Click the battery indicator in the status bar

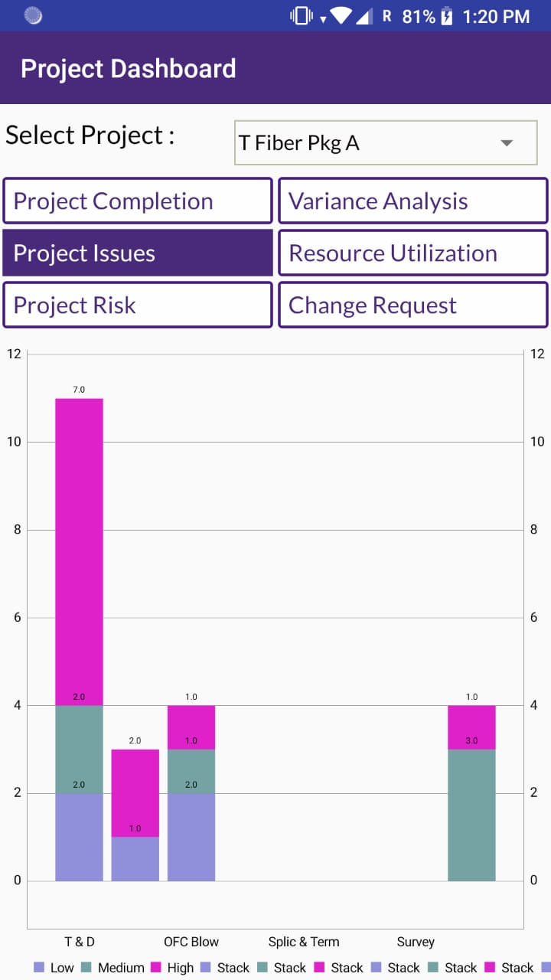pyautogui.click(x=446, y=15)
